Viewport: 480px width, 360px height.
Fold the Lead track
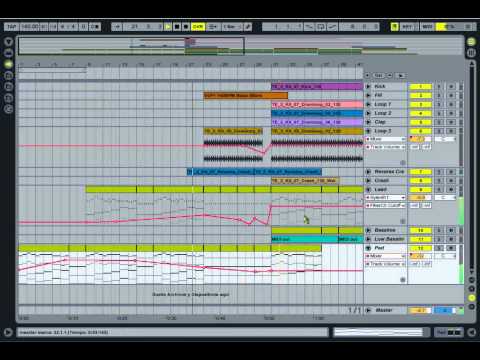[368, 190]
